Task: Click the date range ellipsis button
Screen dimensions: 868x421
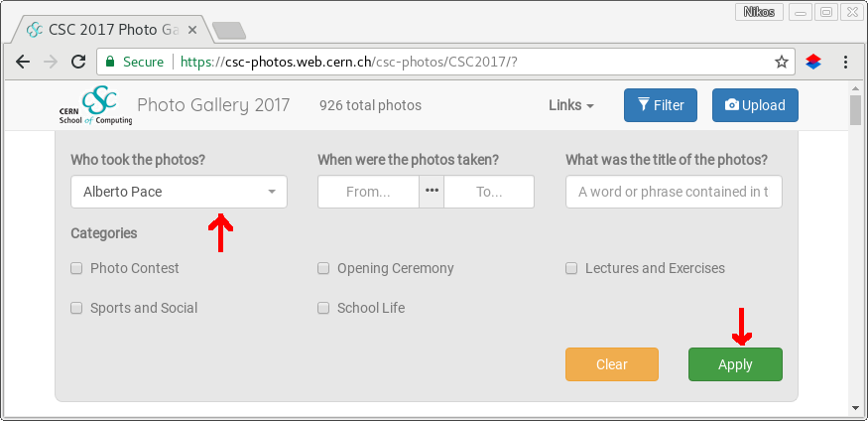Action: point(432,192)
